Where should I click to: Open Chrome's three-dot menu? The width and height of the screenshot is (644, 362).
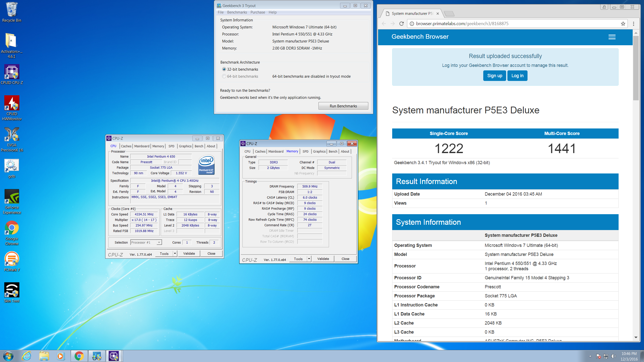click(634, 24)
